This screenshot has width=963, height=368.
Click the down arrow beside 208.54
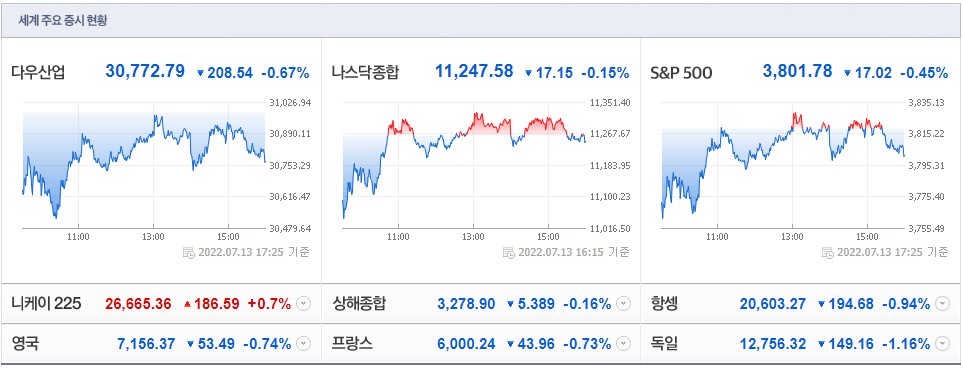click(200, 73)
